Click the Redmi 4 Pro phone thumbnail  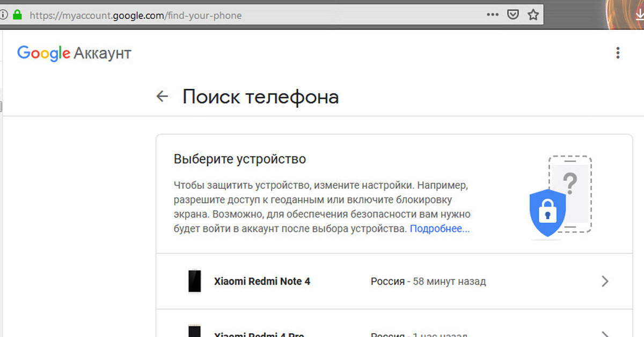point(195,331)
